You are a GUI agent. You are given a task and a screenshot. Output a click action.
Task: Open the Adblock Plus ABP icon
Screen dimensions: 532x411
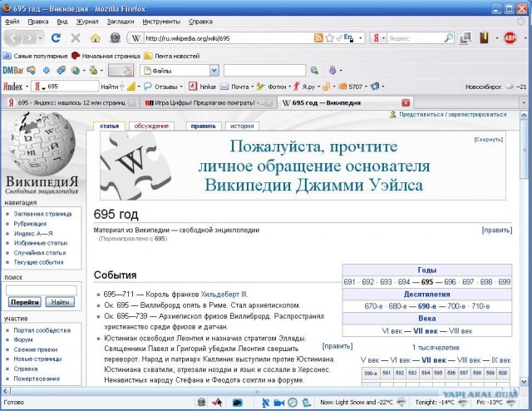pyautogui.click(x=510, y=38)
